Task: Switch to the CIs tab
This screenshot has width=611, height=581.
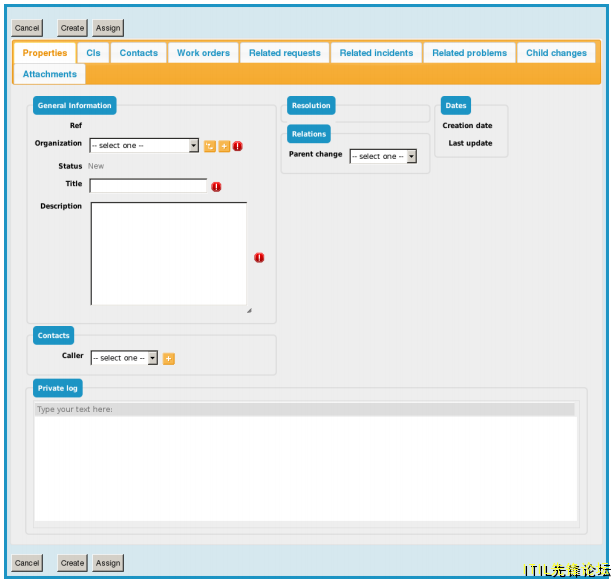Action: click(x=93, y=53)
